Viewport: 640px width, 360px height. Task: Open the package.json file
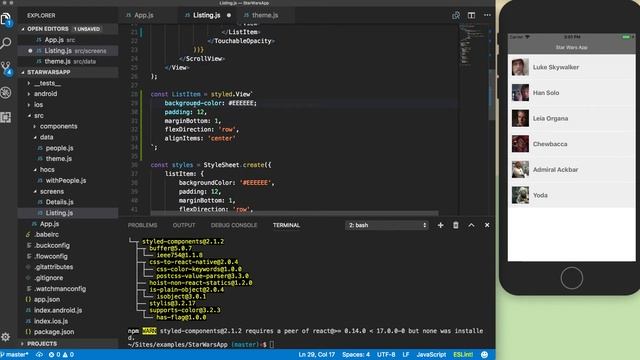(x=68, y=332)
